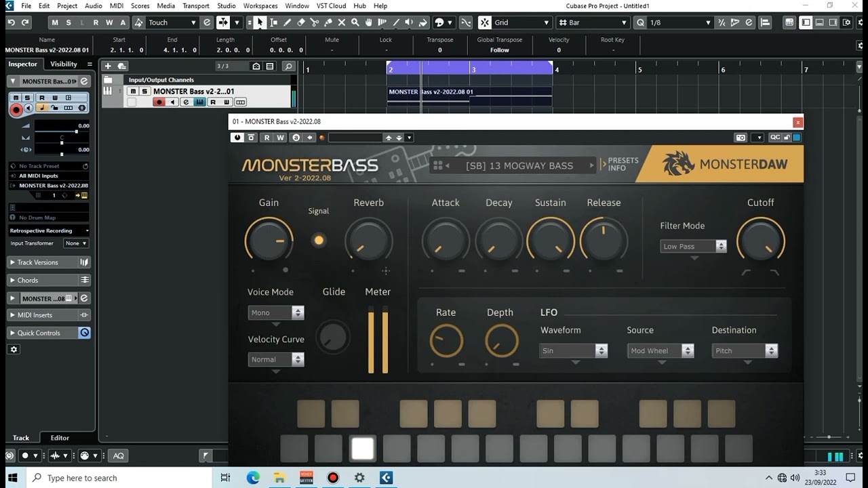Open the Transport menu

(195, 5)
